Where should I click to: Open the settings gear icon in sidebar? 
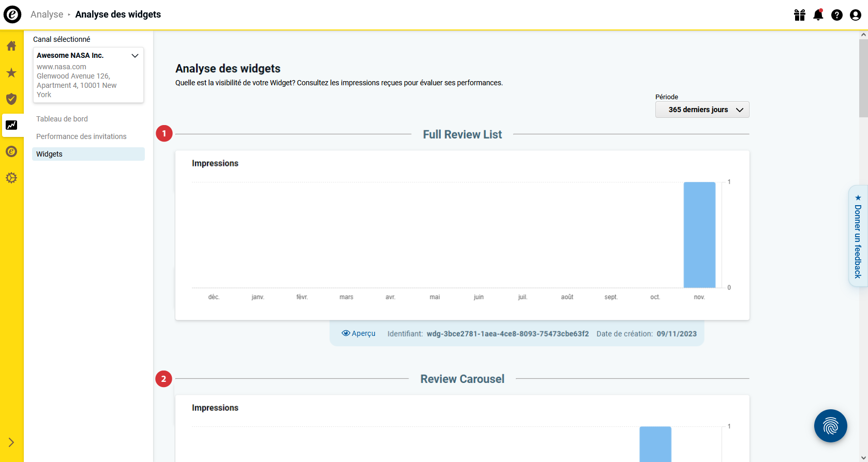click(11, 178)
